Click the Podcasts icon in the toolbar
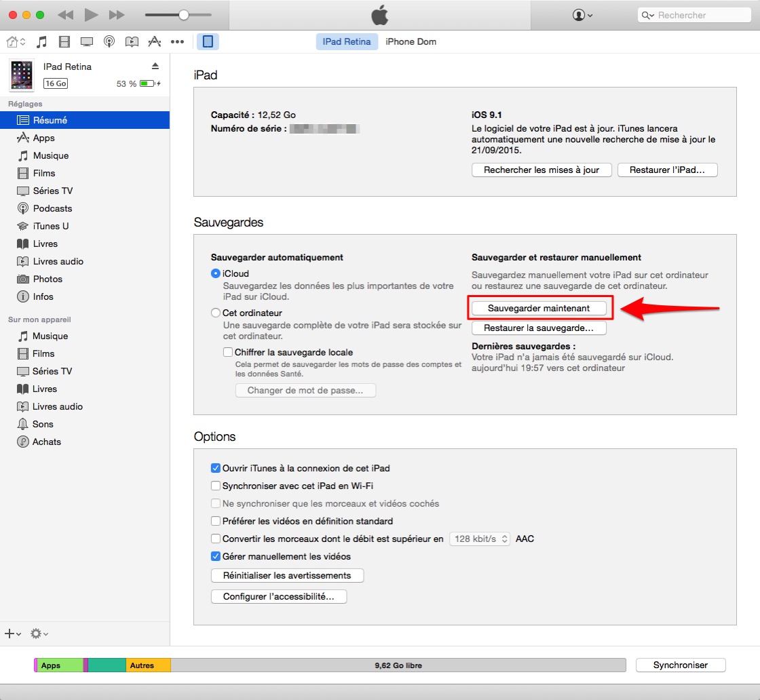 [x=109, y=41]
